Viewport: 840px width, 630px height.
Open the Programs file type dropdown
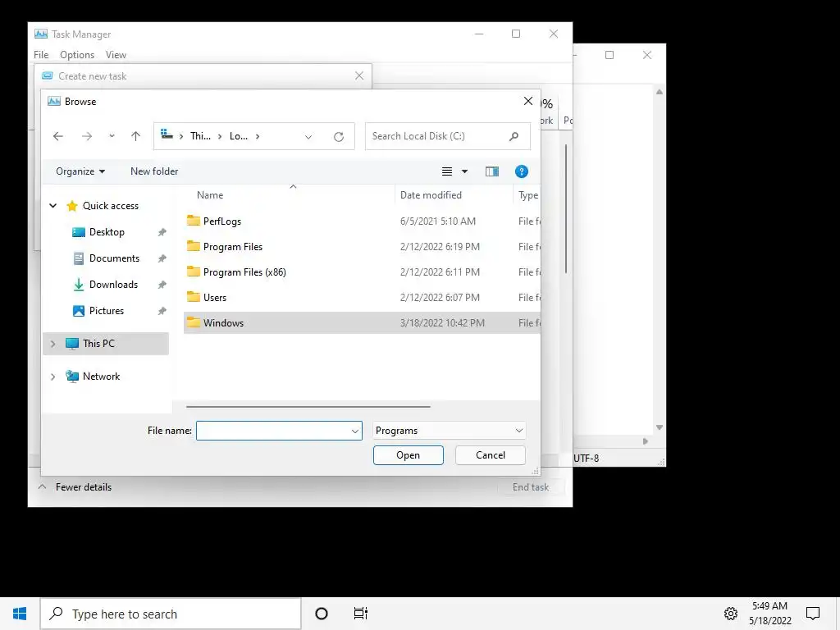coord(449,431)
